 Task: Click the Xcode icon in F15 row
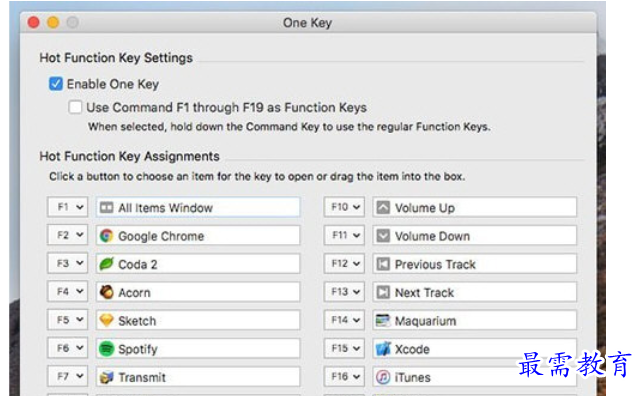[x=383, y=349]
